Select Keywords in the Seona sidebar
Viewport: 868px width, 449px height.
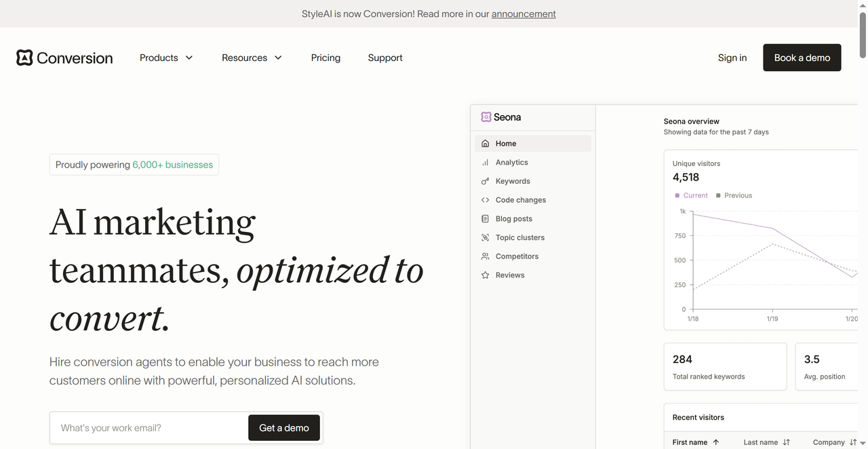pyautogui.click(x=533, y=181)
